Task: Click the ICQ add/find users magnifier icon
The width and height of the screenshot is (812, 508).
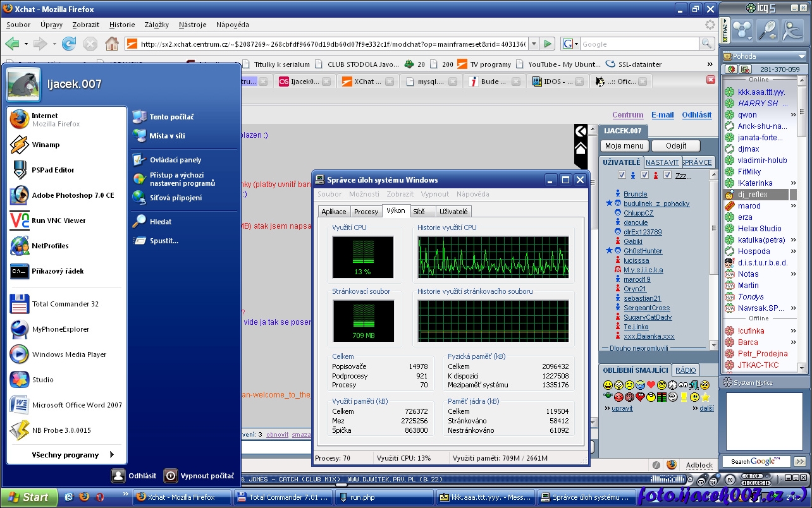Action: tap(766, 30)
